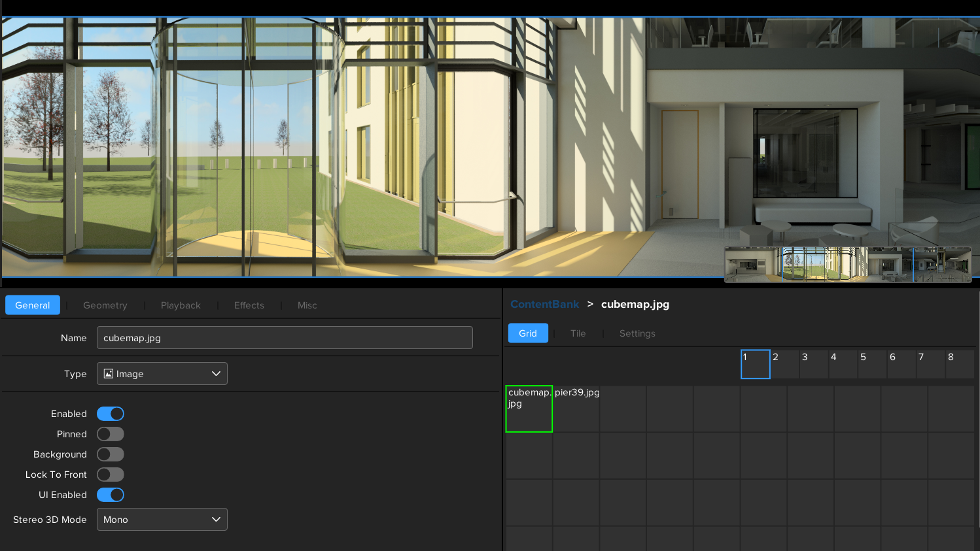Viewport: 980px width, 551px height.
Task: Open the Playback tab
Action: pyautogui.click(x=181, y=305)
